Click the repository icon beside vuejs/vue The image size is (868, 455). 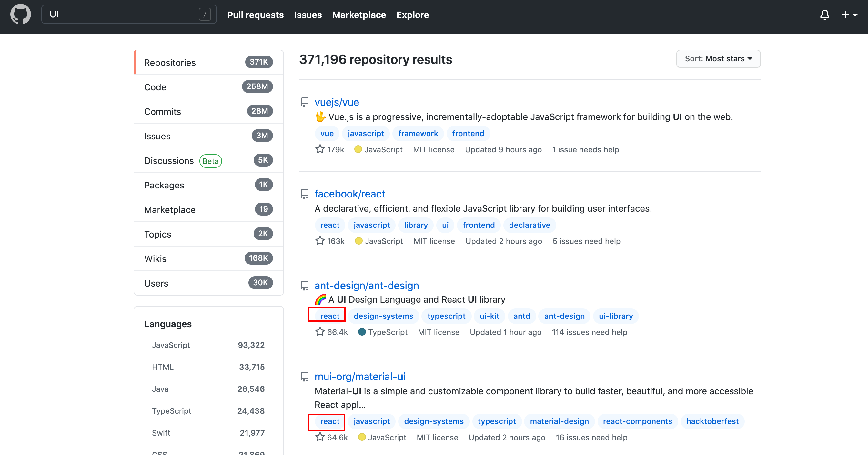(x=304, y=103)
